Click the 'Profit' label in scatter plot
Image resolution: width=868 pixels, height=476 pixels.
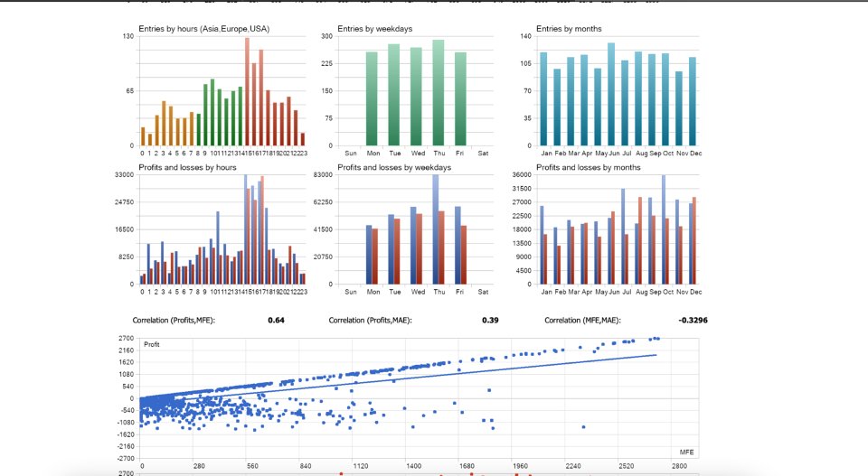pos(152,344)
